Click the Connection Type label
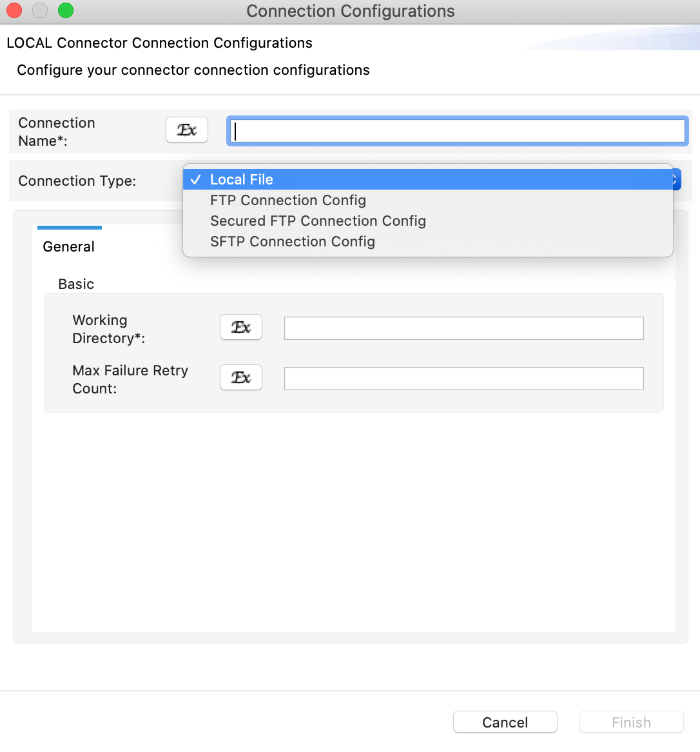Image resolution: width=700 pixels, height=752 pixels. 77,181
